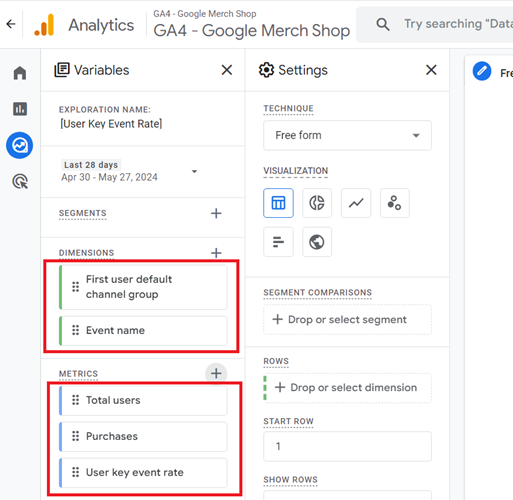Select the scatter plot visualization

tap(395, 203)
